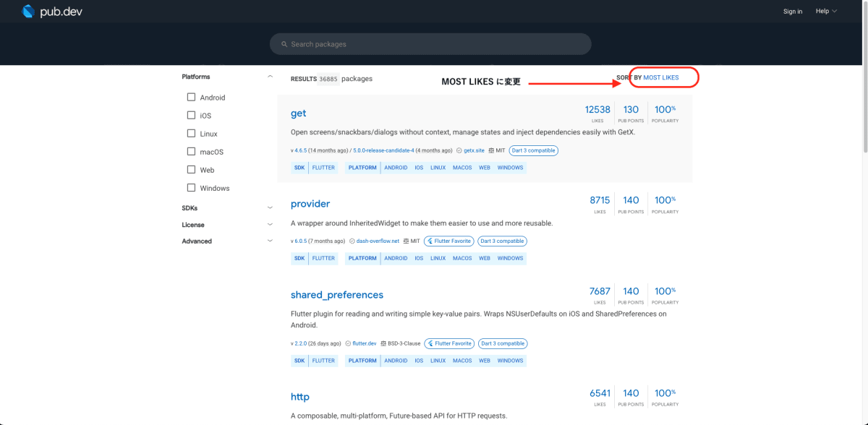Open the MOST LIKES sort dropdown
The height and width of the screenshot is (425, 868).
coord(661,77)
